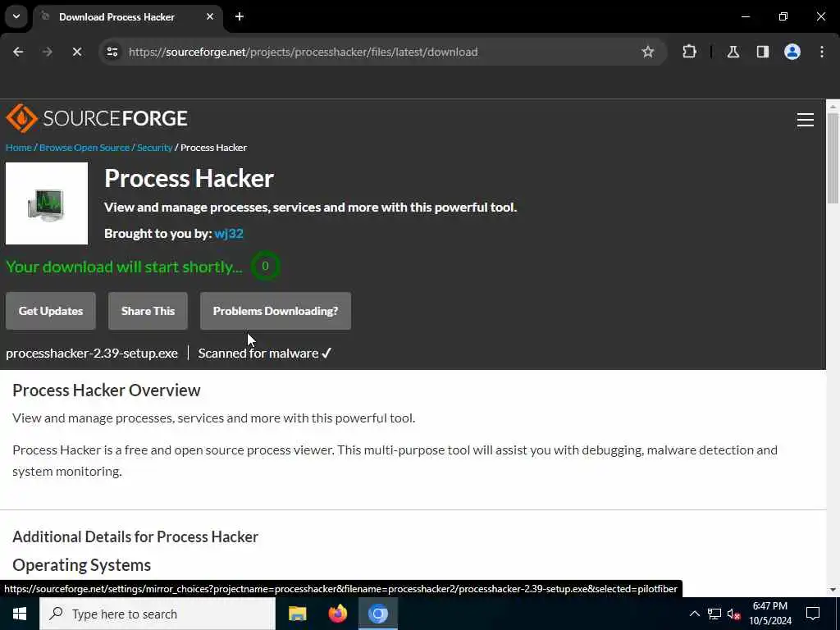Open File Explorer from the taskbar

[x=297, y=614]
